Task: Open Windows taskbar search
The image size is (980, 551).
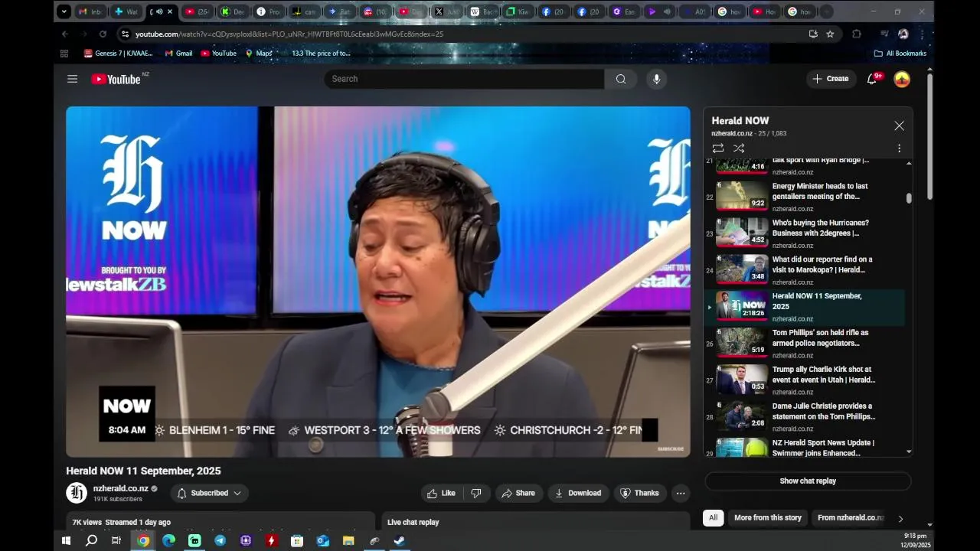Action: tap(91, 540)
